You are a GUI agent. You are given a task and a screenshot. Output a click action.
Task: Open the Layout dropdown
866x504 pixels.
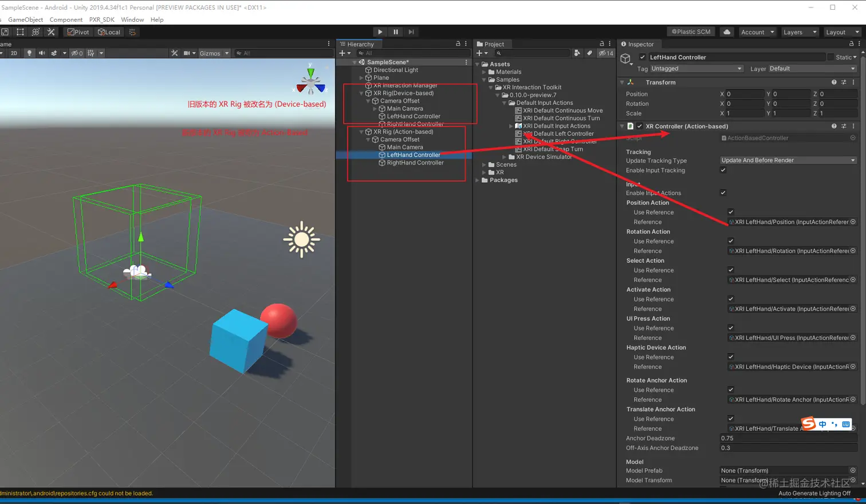click(x=841, y=32)
